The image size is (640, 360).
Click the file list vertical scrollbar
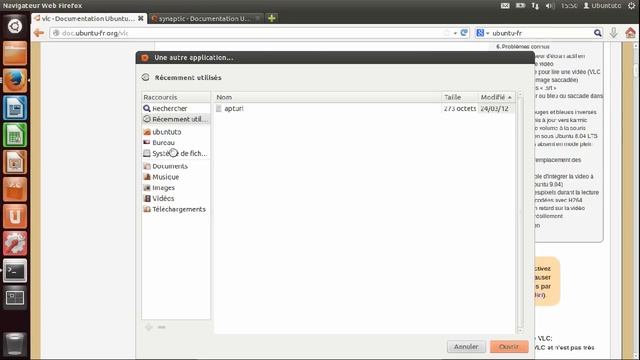pyautogui.click(x=520, y=212)
